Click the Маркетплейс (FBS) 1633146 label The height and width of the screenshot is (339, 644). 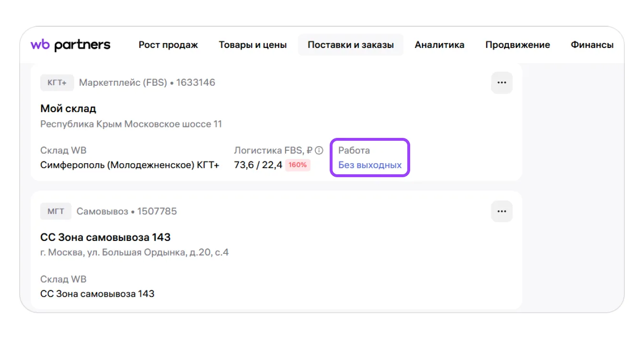[x=147, y=83]
